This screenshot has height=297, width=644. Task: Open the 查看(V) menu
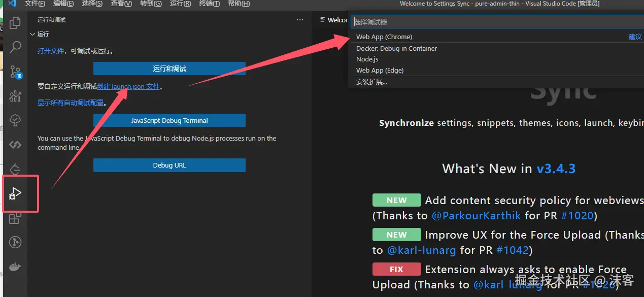121,4
